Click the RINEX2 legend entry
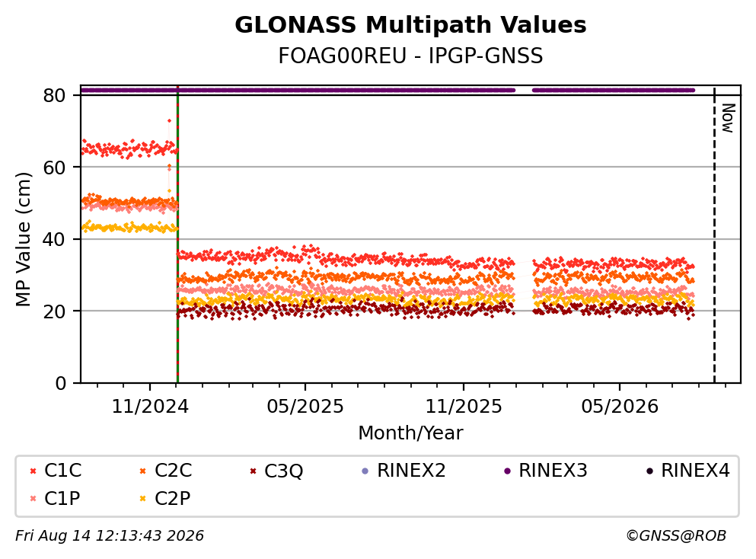756x559 pixels. point(404,470)
